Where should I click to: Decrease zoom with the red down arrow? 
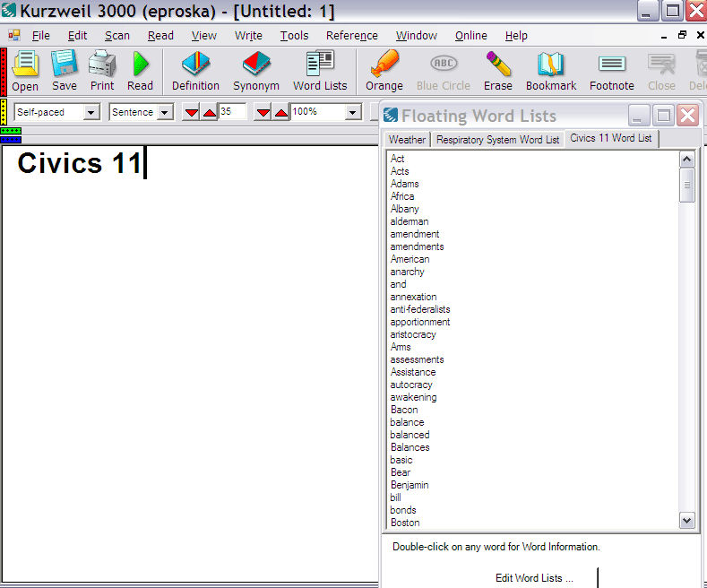coord(263,112)
